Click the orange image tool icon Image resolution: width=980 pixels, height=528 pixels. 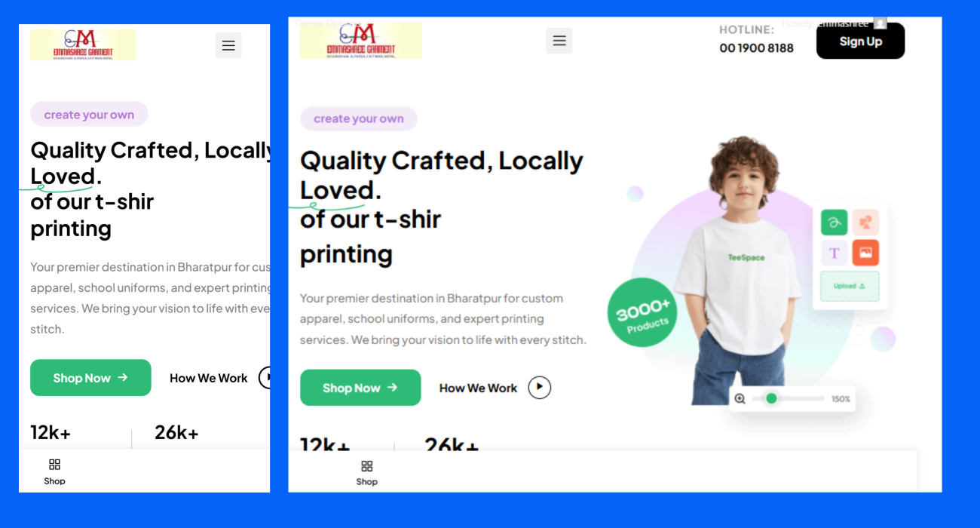(865, 253)
